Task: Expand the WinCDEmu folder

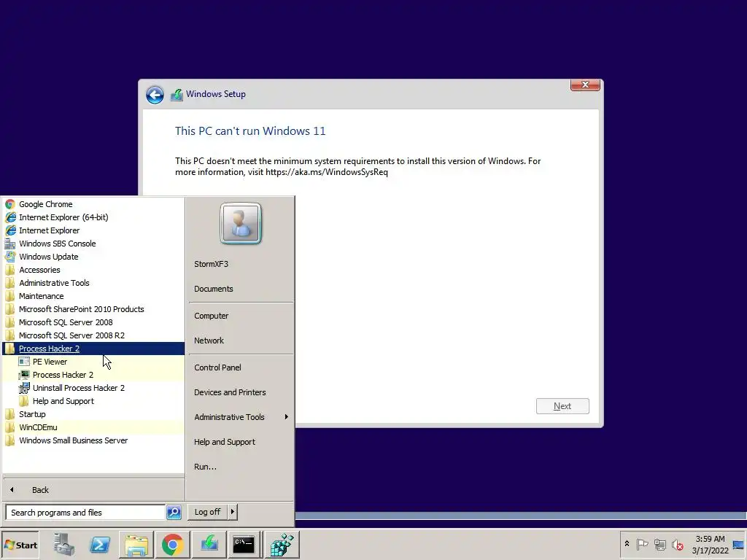Action: point(93,427)
